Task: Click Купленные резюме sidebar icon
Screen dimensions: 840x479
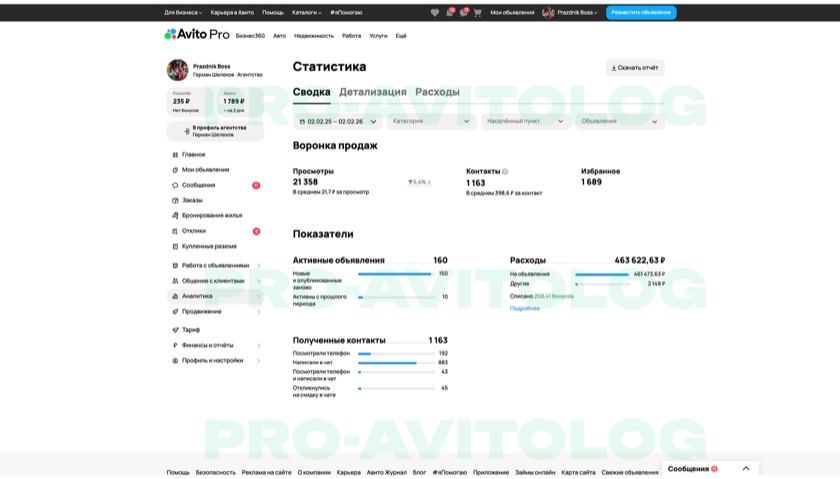Action: [175, 247]
